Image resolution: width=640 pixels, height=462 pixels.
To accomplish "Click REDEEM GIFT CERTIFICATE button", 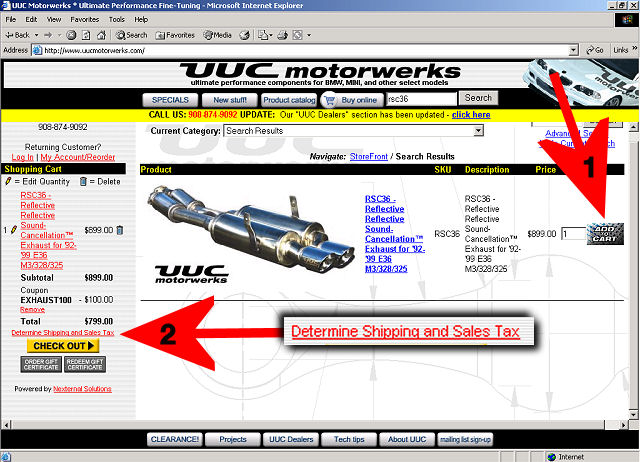I will tap(85, 364).
